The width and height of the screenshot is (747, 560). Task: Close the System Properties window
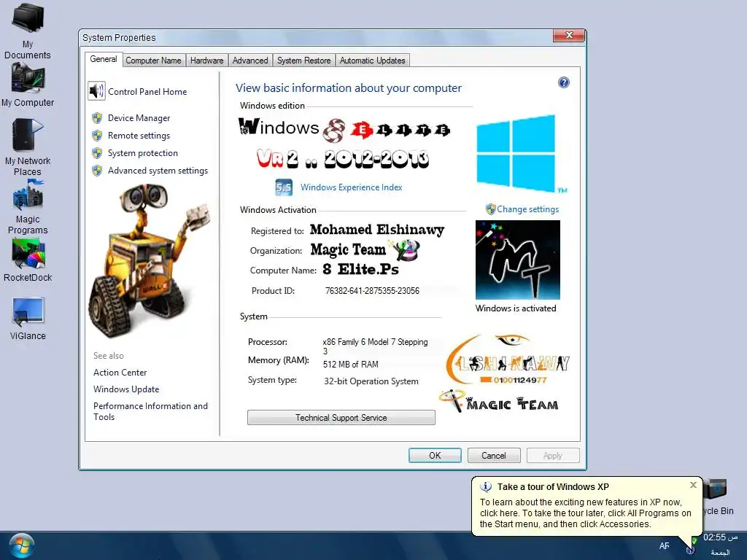point(569,35)
